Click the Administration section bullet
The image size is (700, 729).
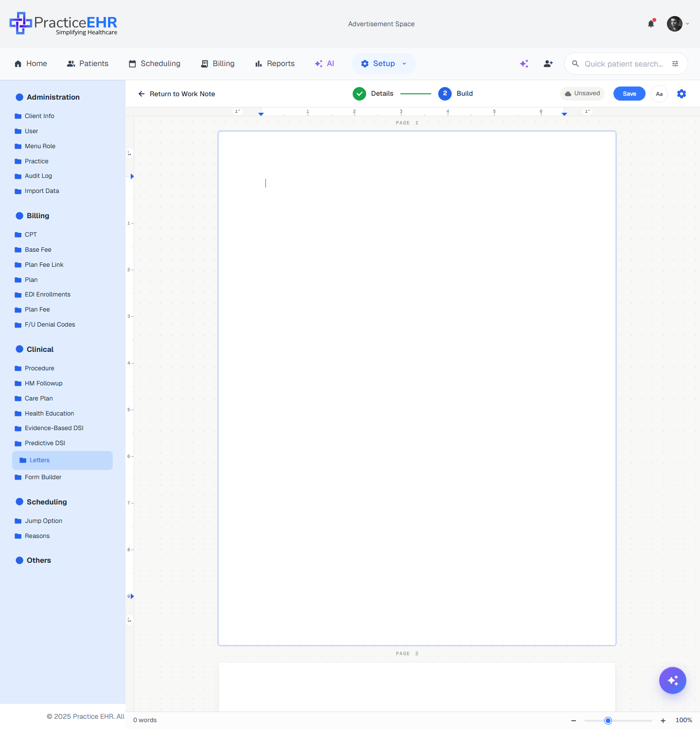(x=19, y=97)
